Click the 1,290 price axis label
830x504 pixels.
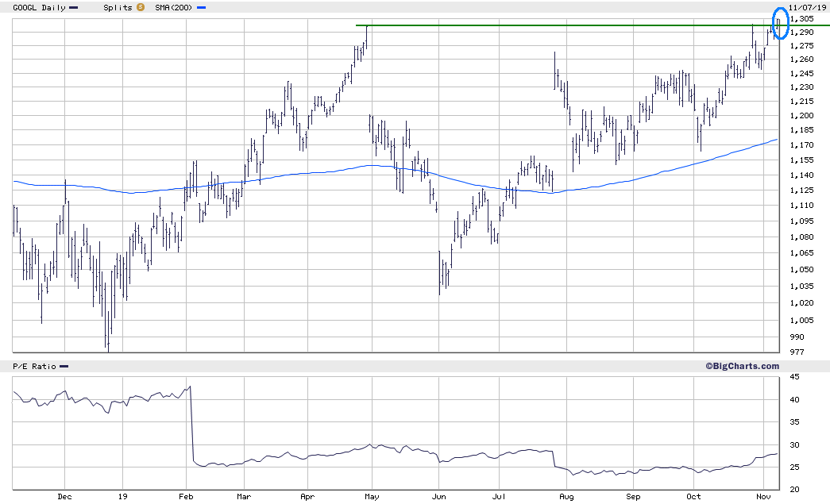802,33
